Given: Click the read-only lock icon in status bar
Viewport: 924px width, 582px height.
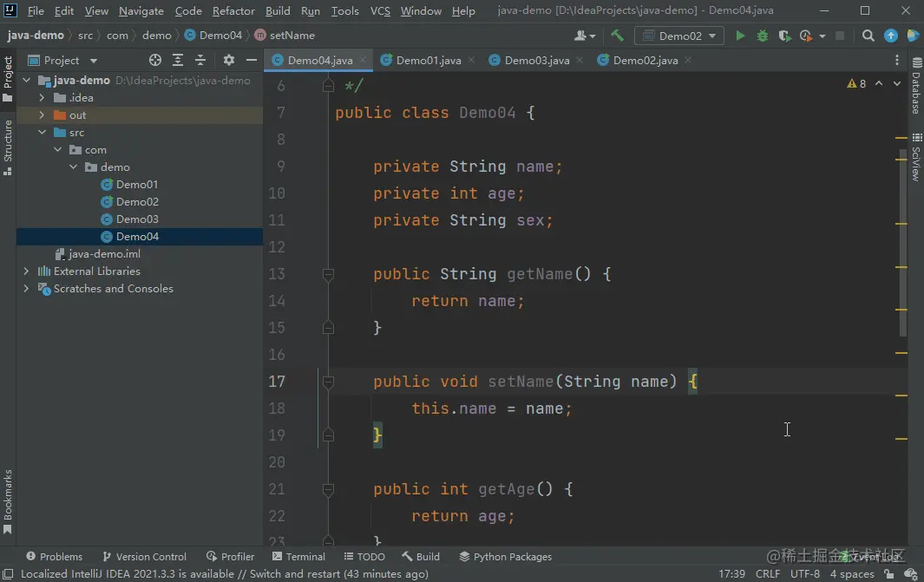Looking at the screenshot, I should click(888, 573).
